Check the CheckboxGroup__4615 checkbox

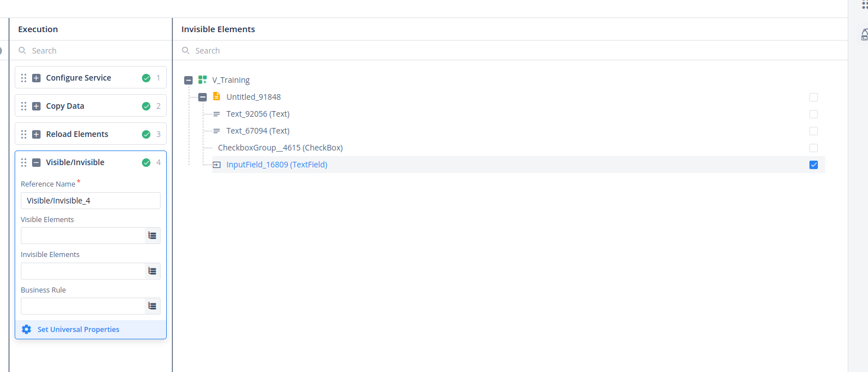813,148
